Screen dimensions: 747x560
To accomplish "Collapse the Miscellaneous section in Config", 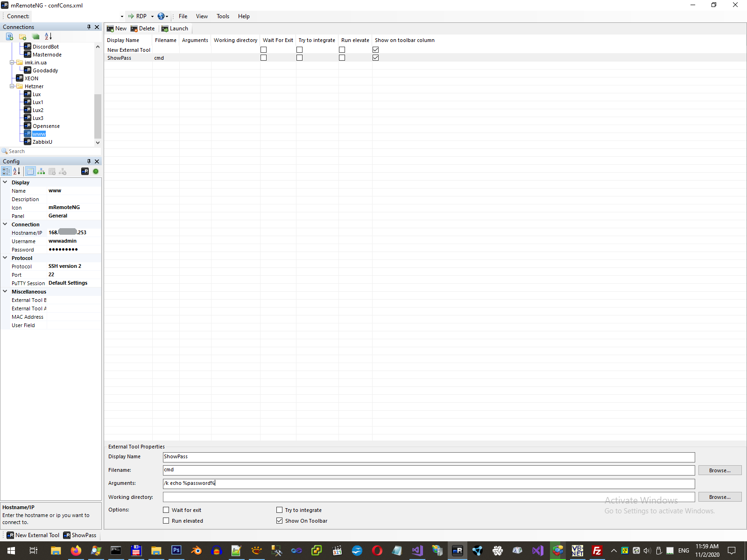I will pyautogui.click(x=5, y=292).
